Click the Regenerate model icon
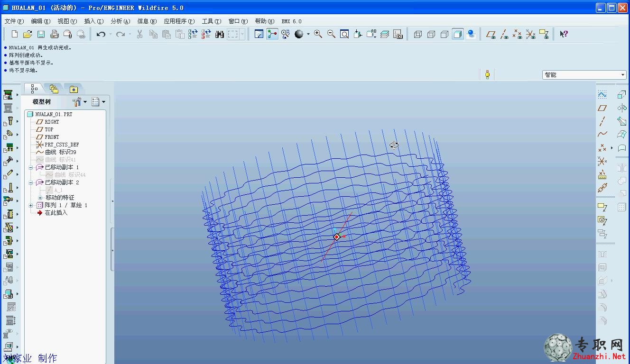 click(x=193, y=34)
